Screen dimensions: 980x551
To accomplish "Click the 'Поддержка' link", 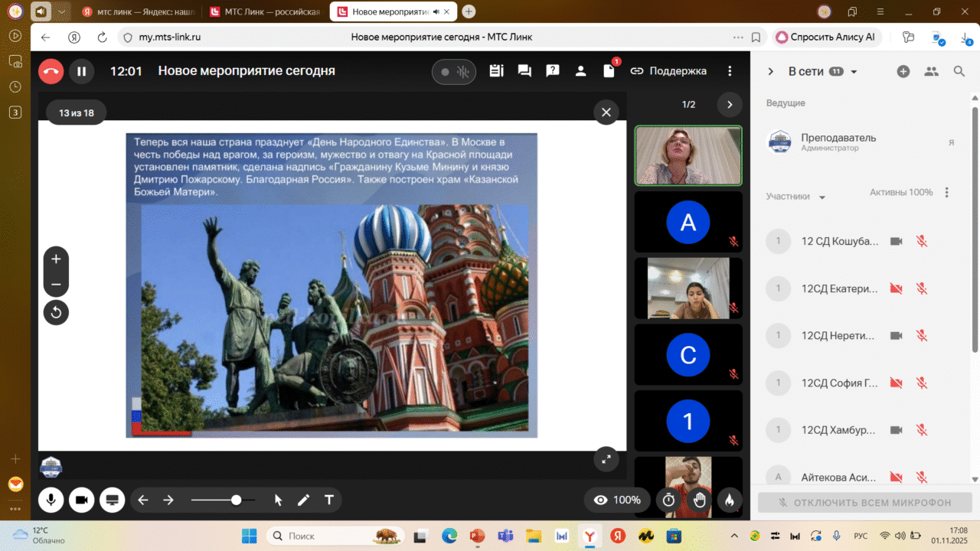I will coord(668,71).
